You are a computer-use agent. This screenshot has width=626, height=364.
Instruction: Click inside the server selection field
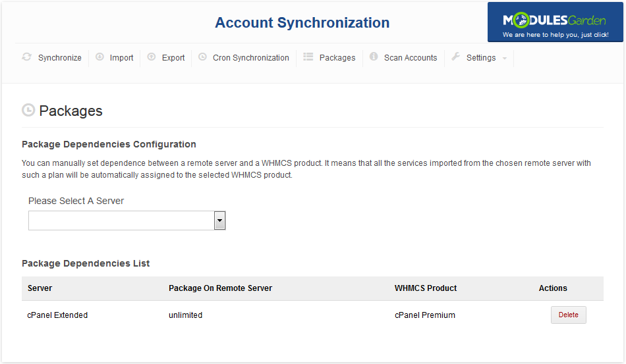tap(121, 221)
